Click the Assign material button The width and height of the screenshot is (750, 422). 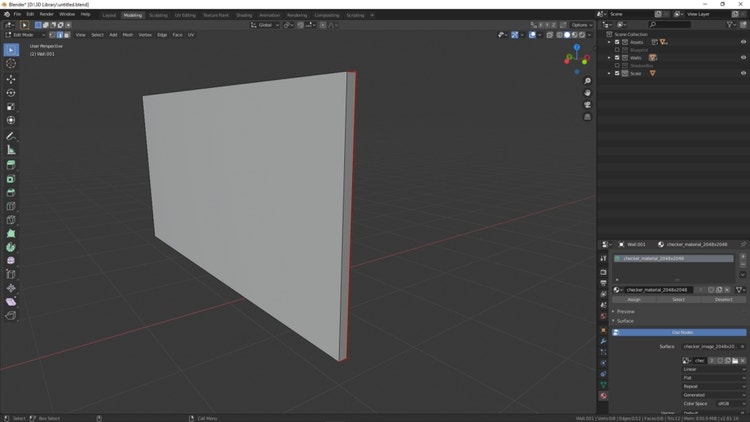634,299
